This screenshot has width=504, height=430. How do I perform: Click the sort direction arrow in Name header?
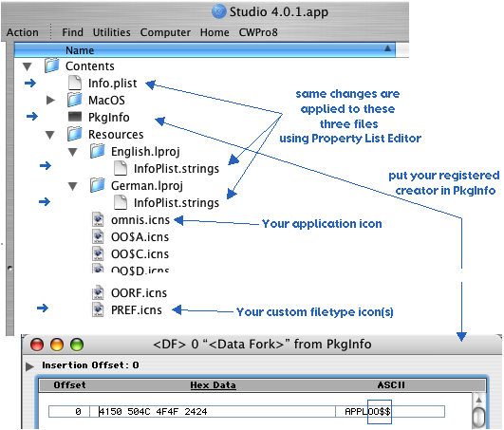(x=387, y=48)
